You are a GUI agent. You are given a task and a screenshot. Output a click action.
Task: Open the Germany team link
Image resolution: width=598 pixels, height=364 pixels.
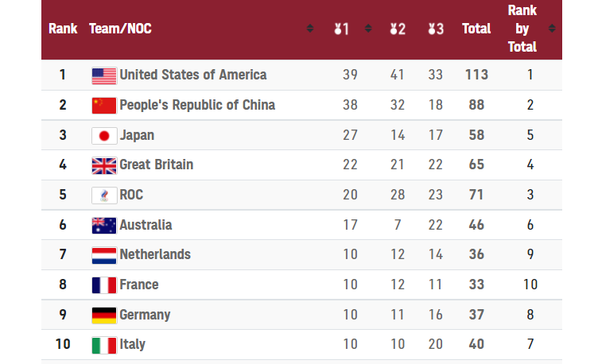pyautogui.click(x=145, y=315)
